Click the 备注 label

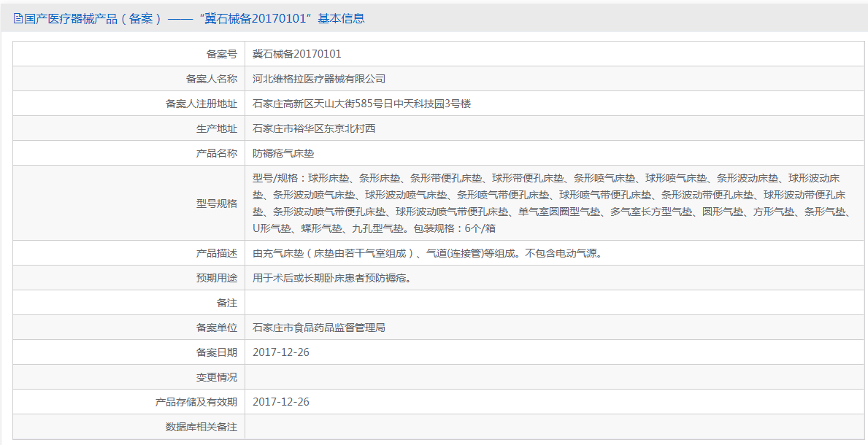click(226, 303)
